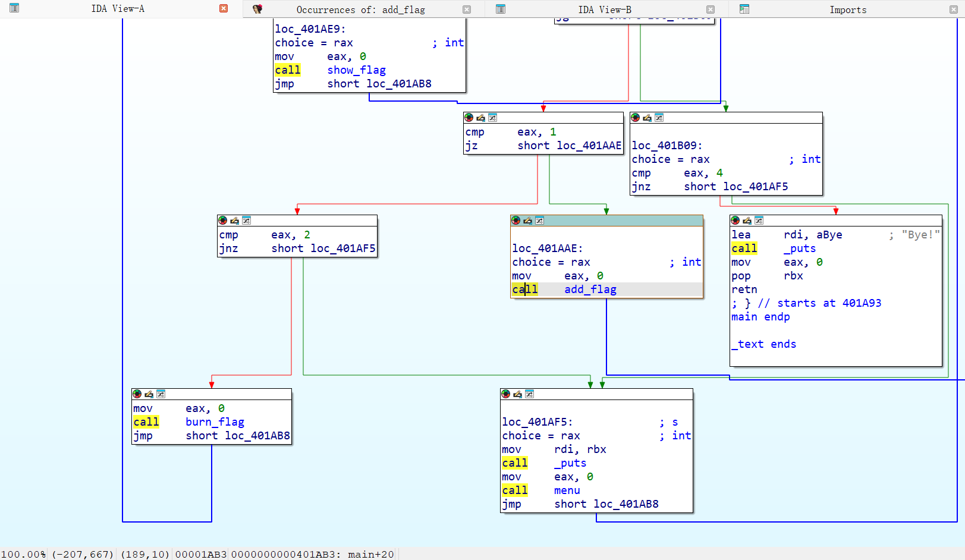Close the Imports tab
The height and width of the screenshot is (560, 965).
tap(954, 10)
